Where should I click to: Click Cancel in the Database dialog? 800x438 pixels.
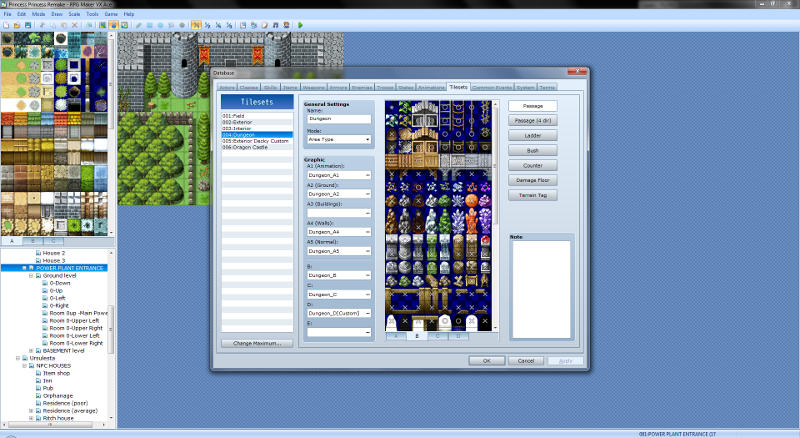click(x=526, y=360)
